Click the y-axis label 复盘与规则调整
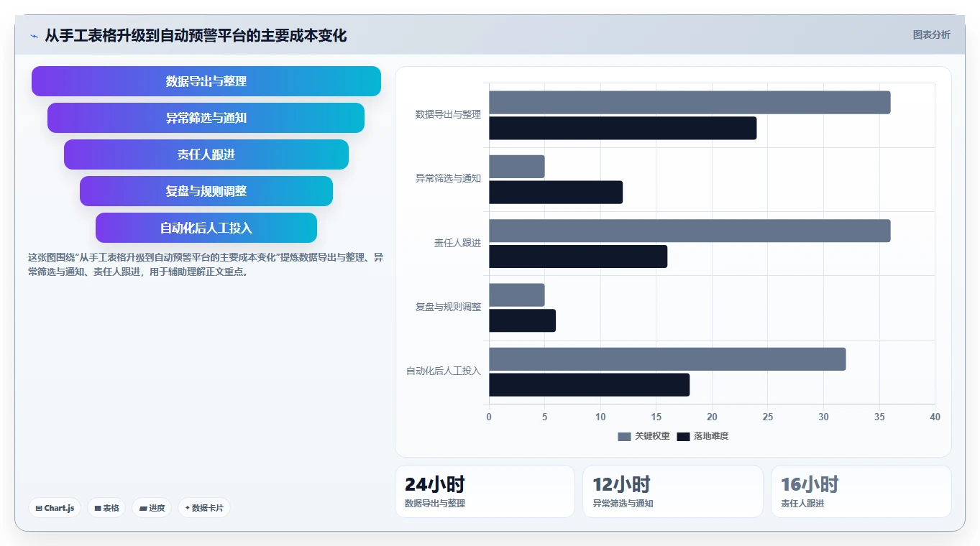 (x=448, y=307)
